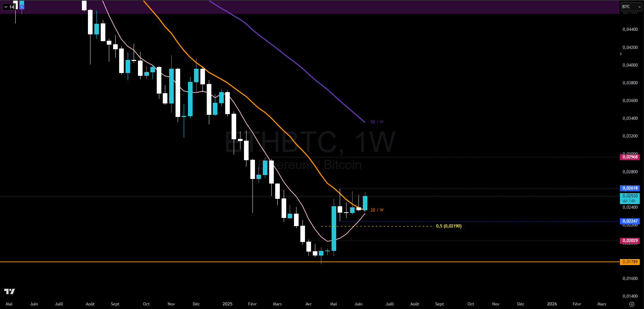The width and height of the screenshot is (644, 309).
Task: Open the BTC currency dropdown
Action: click(631, 7)
